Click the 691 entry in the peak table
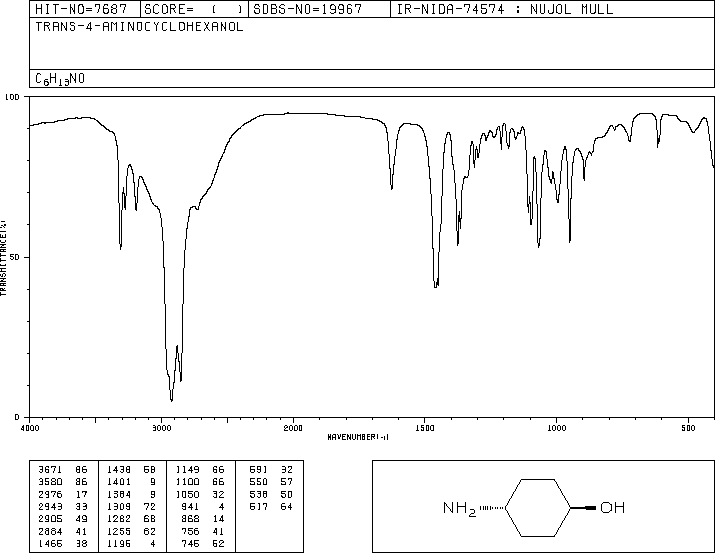The image size is (715, 553). (259, 470)
